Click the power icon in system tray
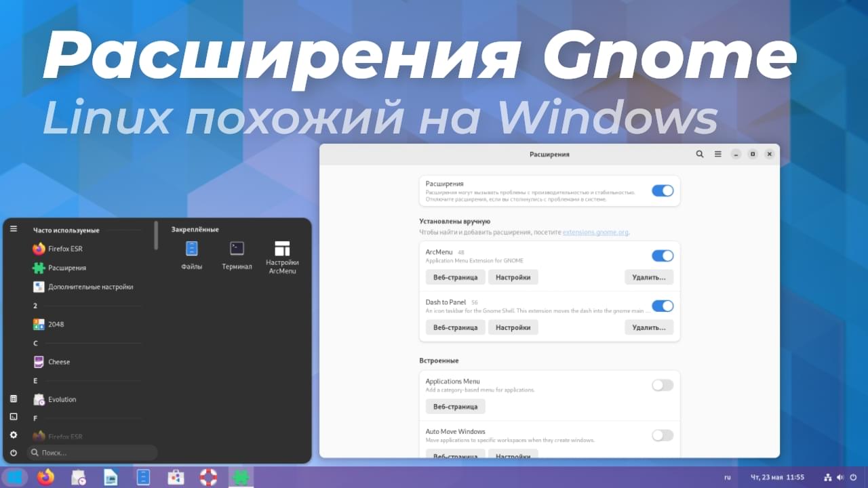Screen dimensions: 868x488 click(x=853, y=477)
